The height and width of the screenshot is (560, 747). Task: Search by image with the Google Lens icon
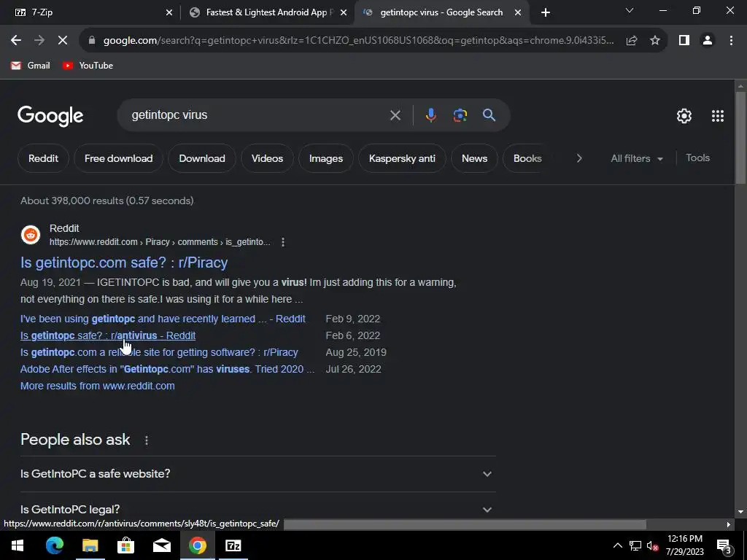460,115
